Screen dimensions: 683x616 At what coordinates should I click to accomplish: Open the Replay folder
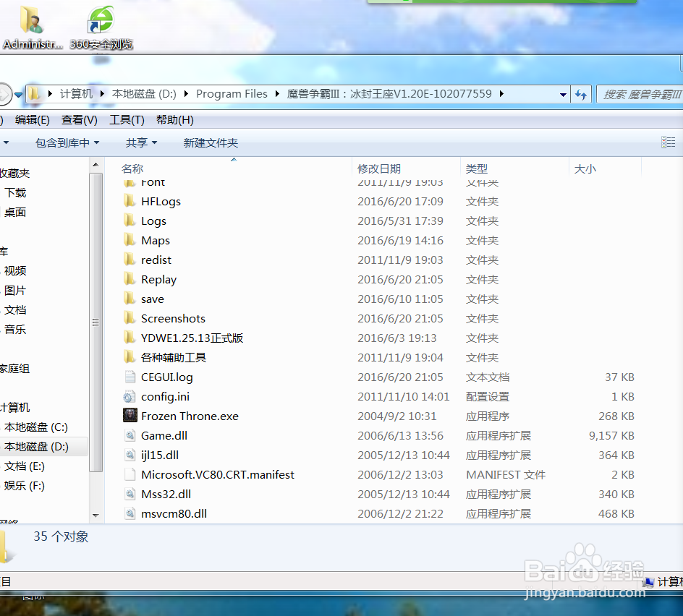pyautogui.click(x=158, y=279)
